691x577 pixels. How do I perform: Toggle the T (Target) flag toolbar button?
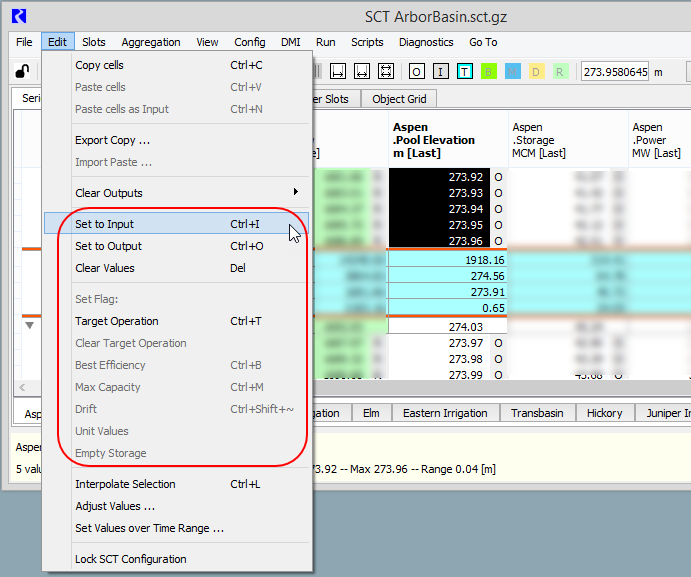click(x=465, y=72)
